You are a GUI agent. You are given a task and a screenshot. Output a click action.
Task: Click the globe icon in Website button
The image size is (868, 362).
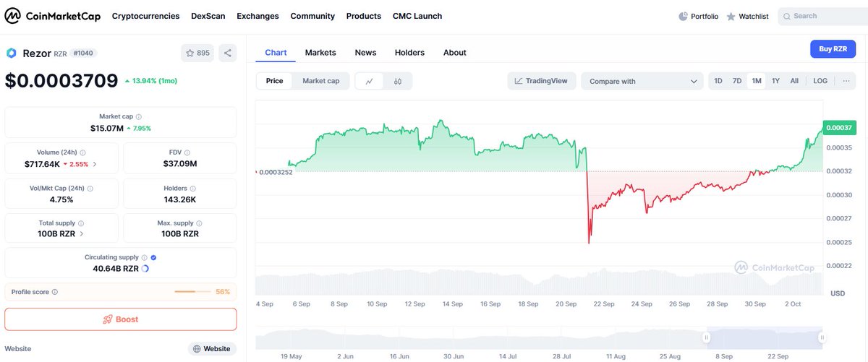click(x=197, y=349)
